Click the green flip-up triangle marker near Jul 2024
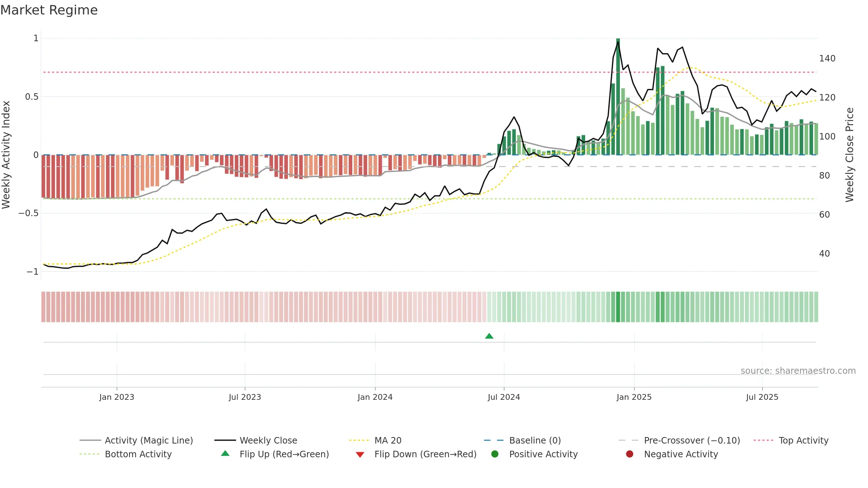868x488 pixels. [489, 336]
